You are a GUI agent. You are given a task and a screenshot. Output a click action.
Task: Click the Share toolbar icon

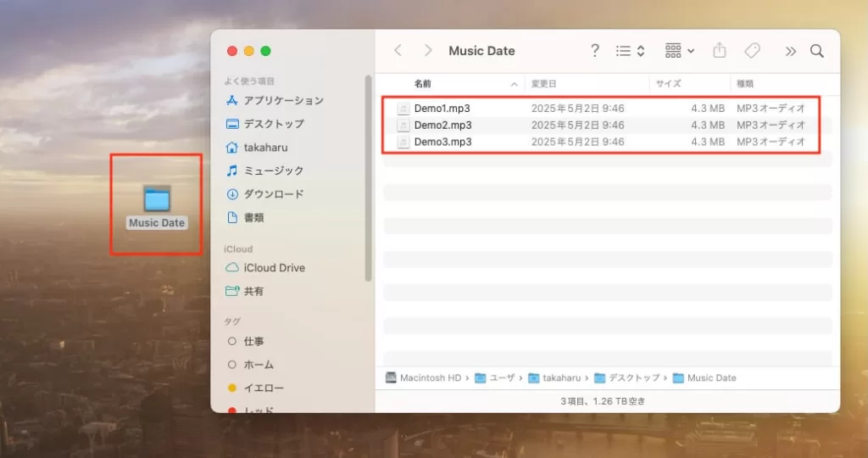tap(719, 50)
